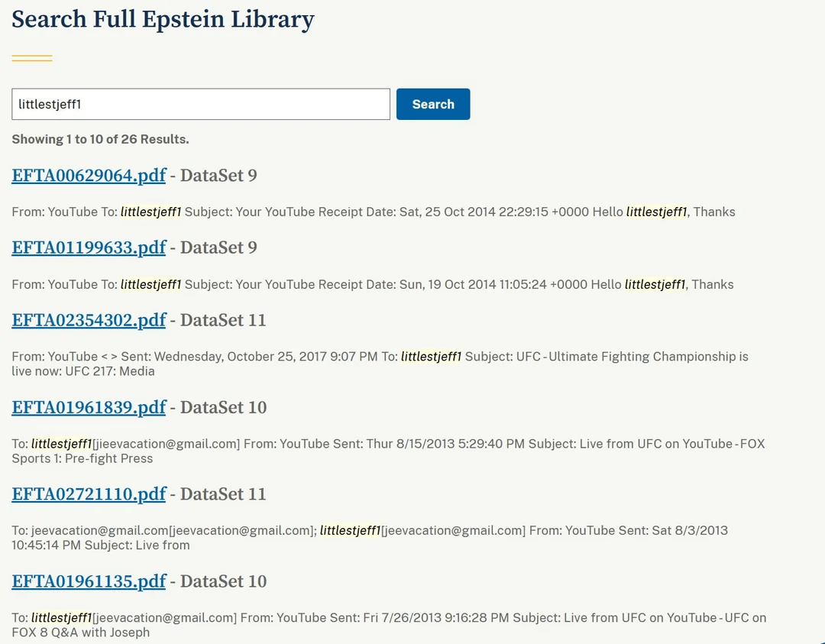Open EFTA02354302.pdf from the results
Screen dimensions: 825x644
89,320
